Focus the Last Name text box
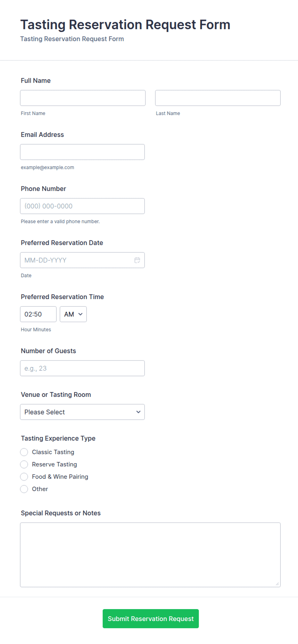Image resolution: width=298 pixels, height=644 pixels. click(x=218, y=98)
